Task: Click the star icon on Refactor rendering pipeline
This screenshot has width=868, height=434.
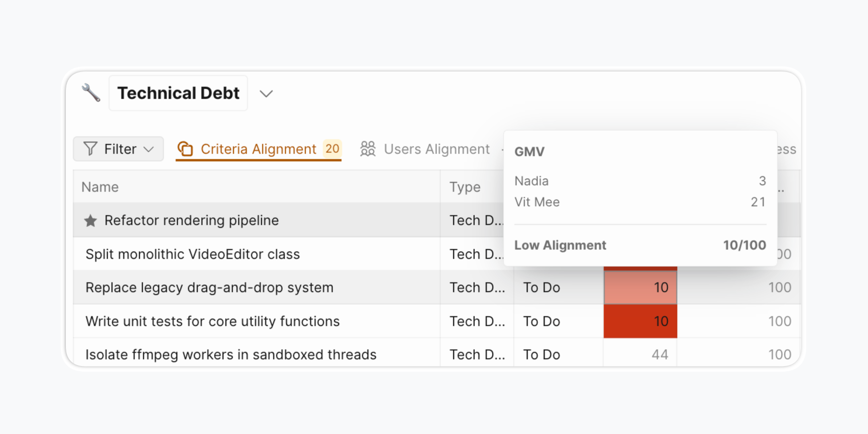Action: coord(90,221)
